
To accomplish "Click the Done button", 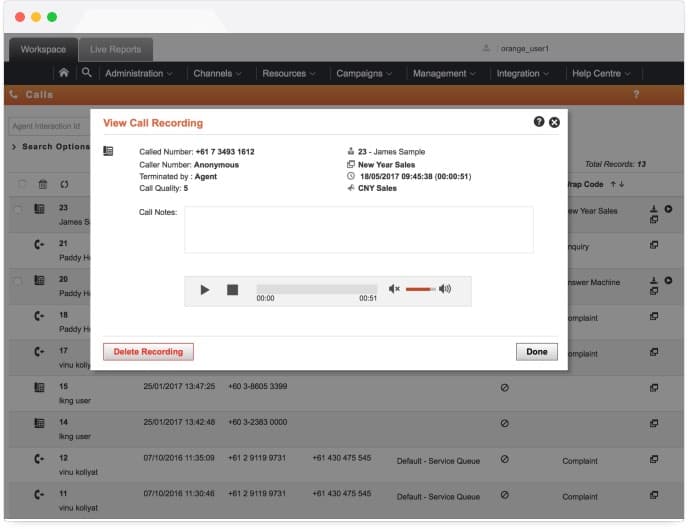I will click(x=537, y=351).
